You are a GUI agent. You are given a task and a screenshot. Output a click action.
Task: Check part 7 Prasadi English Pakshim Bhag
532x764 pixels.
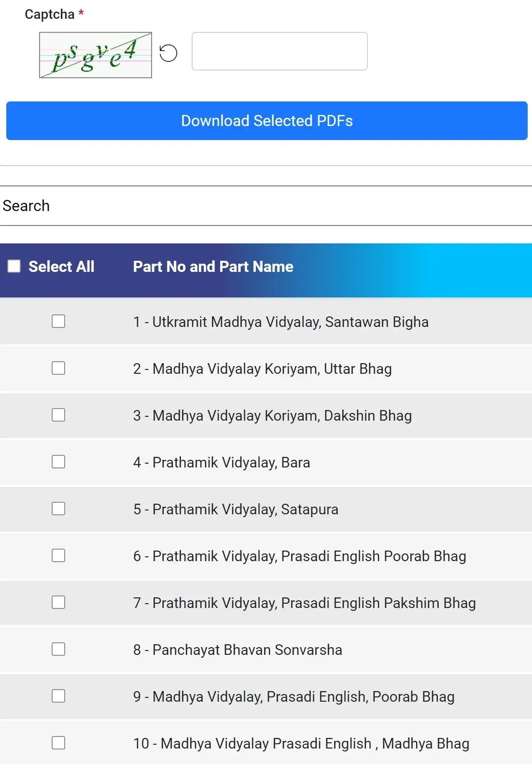(58, 602)
